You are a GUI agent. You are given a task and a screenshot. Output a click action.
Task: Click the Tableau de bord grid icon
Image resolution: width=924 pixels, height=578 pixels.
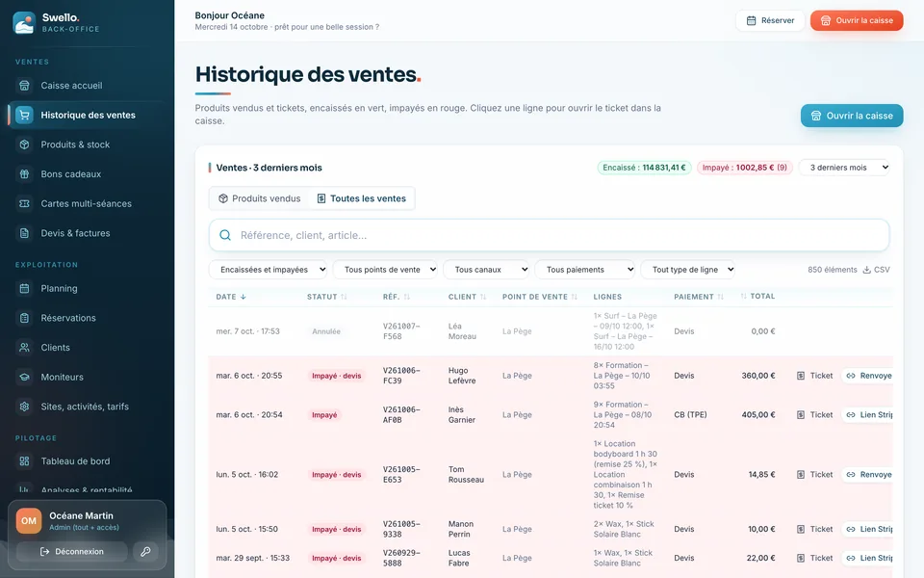tap(24, 461)
